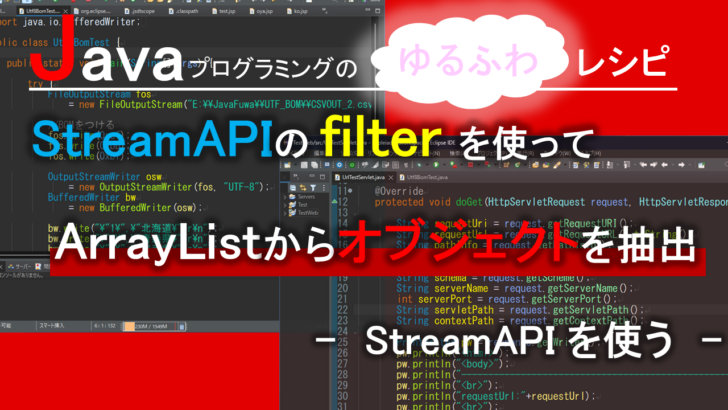Open the サーバー (Servers) view tab
Screen dimensions: 728x410
pos(20,267)
